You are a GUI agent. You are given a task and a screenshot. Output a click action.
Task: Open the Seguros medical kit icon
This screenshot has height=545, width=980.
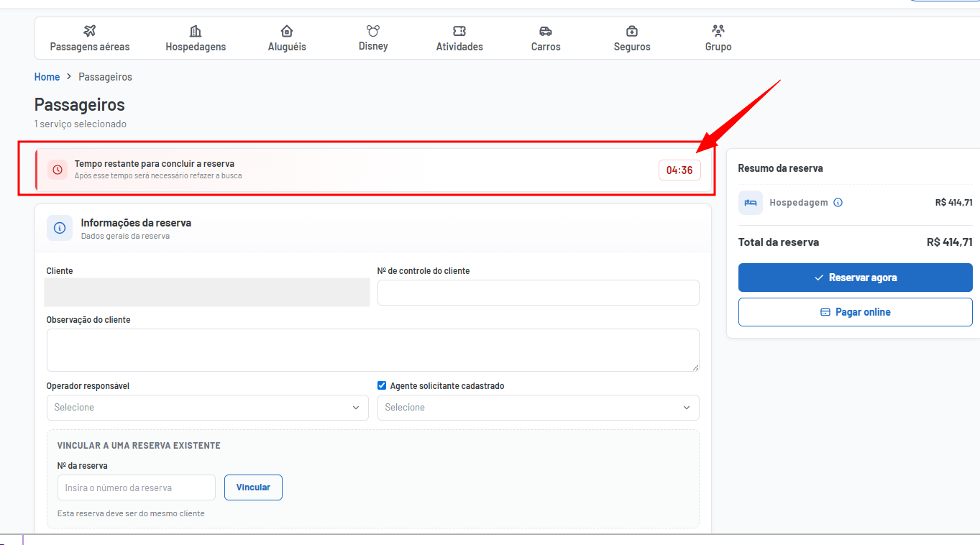click(632, 31)
